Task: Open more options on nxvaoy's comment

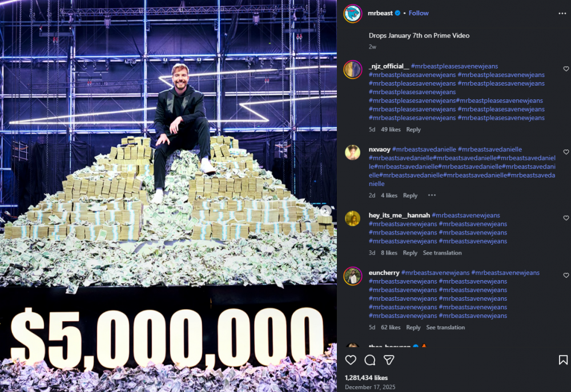Action: tap(431, 195)
